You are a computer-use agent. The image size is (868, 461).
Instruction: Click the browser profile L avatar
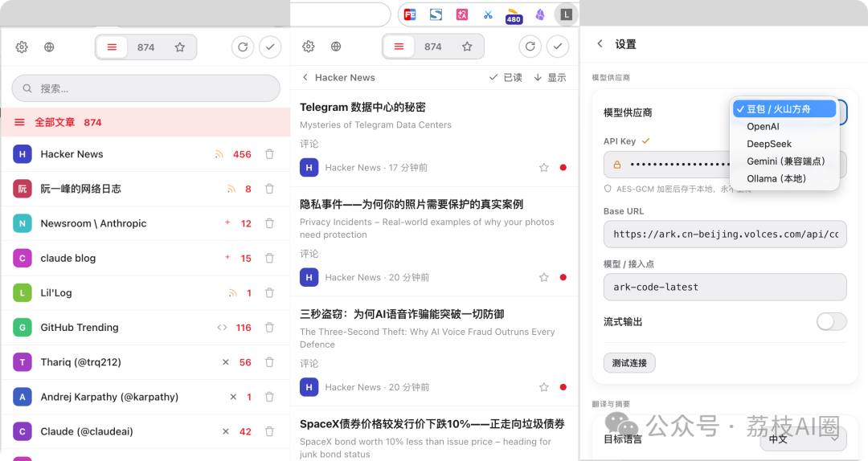click(x=566, y=15)
